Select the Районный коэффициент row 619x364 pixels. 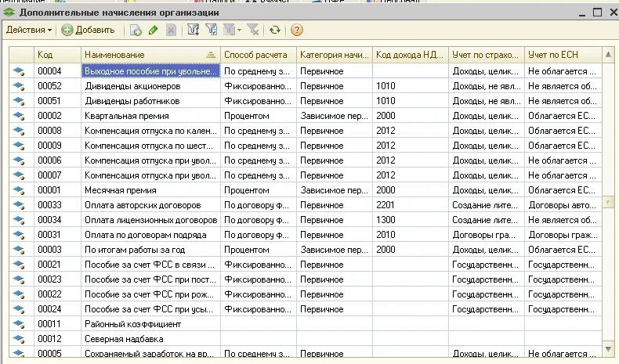[x=306, y=324]
